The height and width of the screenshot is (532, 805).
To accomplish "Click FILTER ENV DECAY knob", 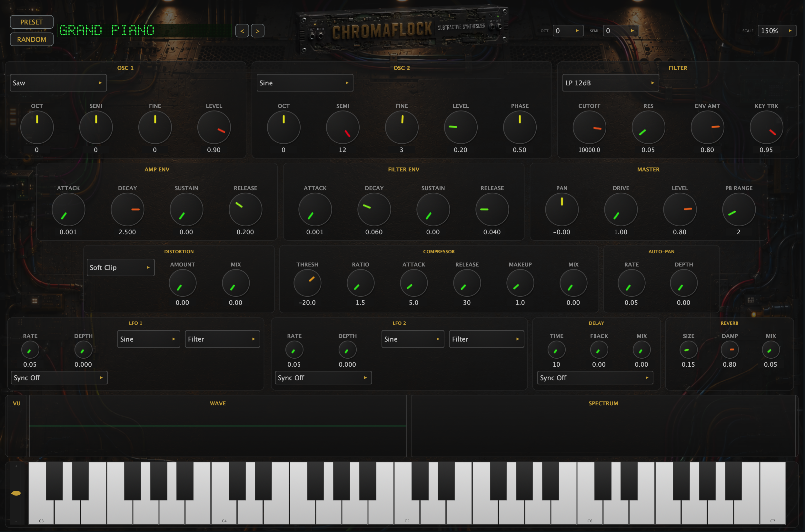I will tap(374, 210).
